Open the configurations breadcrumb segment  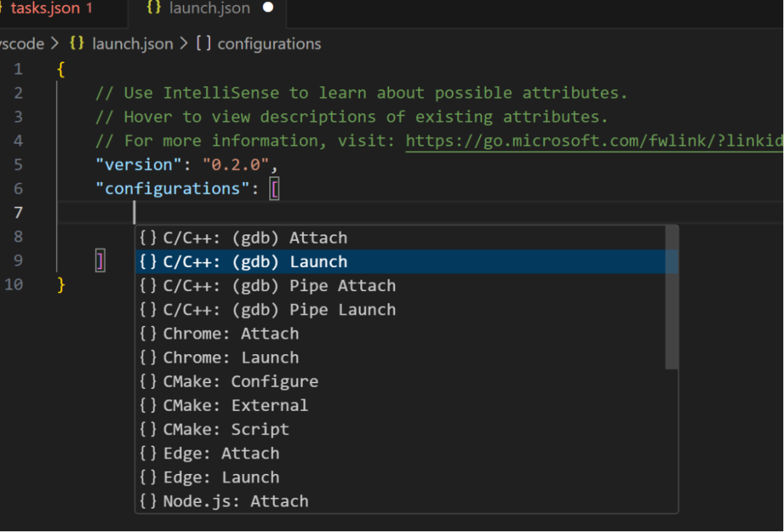click(x=269, y=44)
